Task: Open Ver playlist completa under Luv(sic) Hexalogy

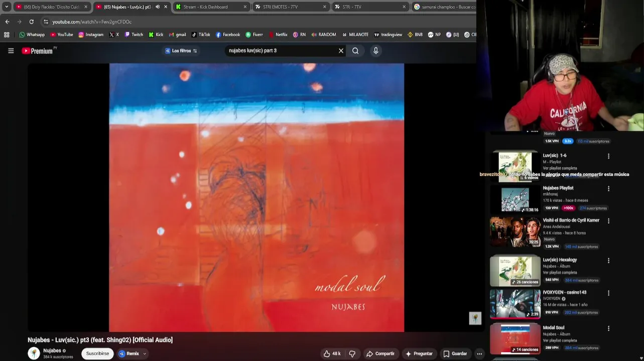Action: 560,273
